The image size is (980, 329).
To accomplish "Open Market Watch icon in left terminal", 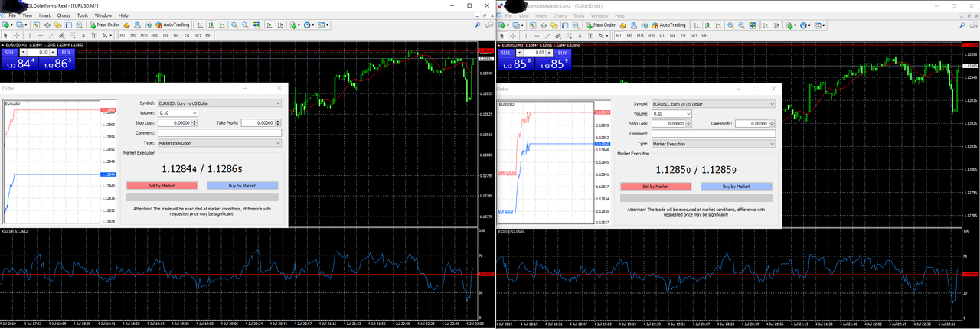I will click(36, 24).
